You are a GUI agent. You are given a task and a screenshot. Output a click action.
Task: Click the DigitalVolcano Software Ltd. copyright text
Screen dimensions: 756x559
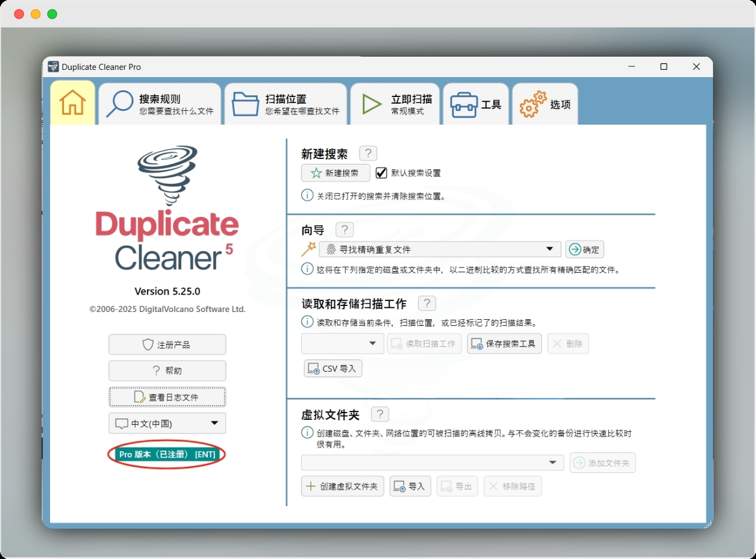tap(167, 308)
